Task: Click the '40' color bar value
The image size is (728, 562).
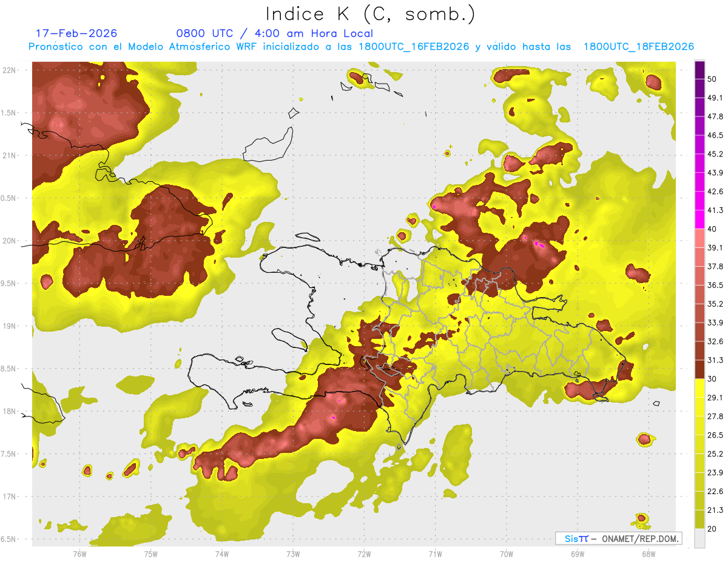Action: pos(713,229)
